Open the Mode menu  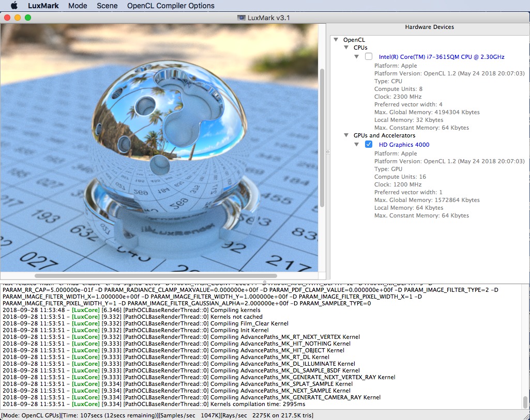[78, 6]
